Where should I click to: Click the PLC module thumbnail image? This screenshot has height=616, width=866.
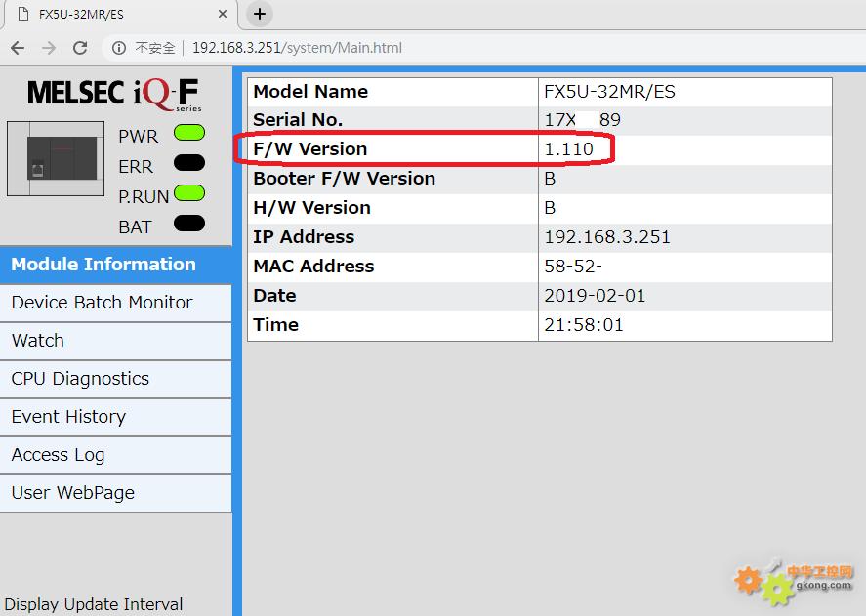56,158
